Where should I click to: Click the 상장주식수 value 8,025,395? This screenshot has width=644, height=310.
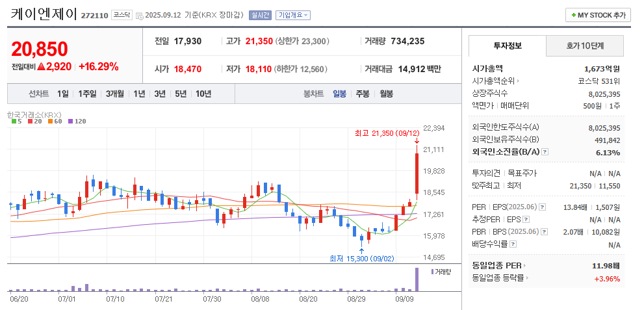[x=604, y=94]
